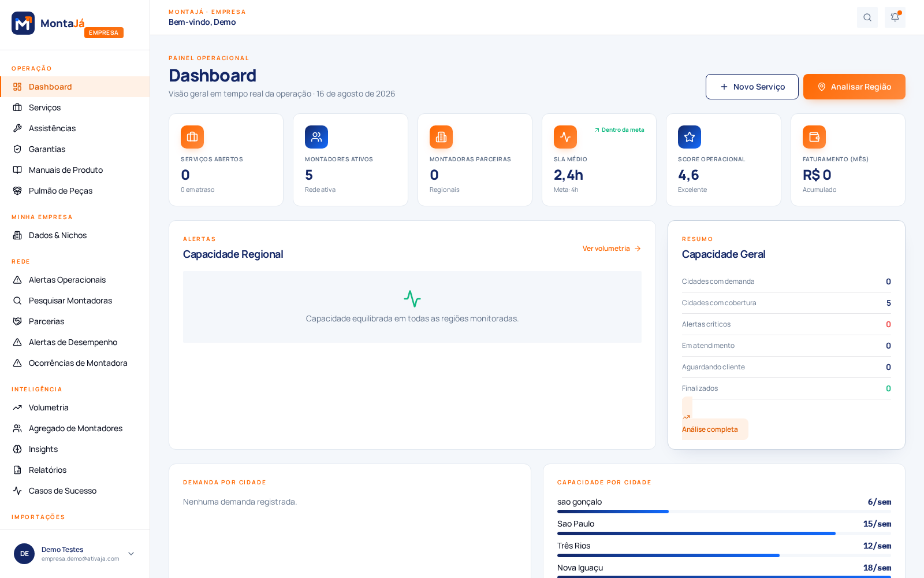Go to Alertas Operacionais

pos(75,280)
